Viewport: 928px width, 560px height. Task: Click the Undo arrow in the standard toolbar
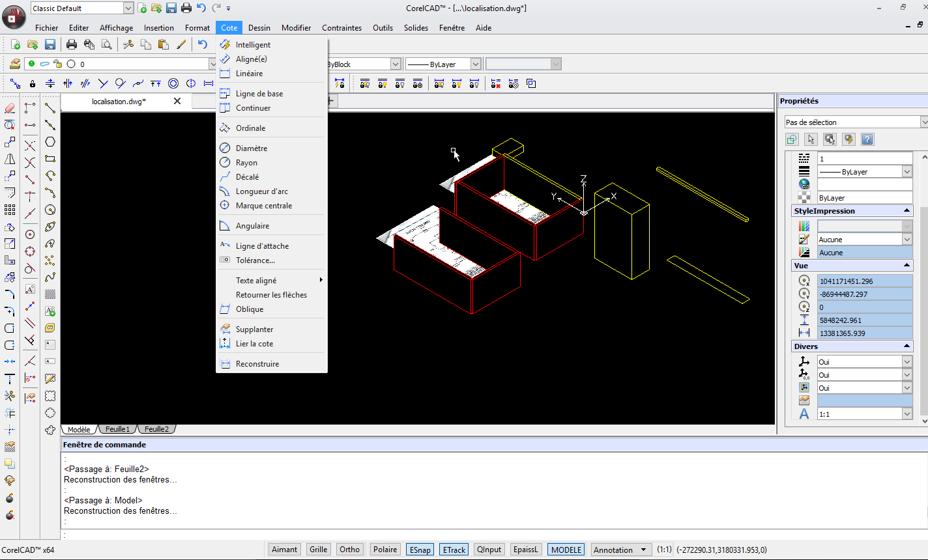pos(203,44)
